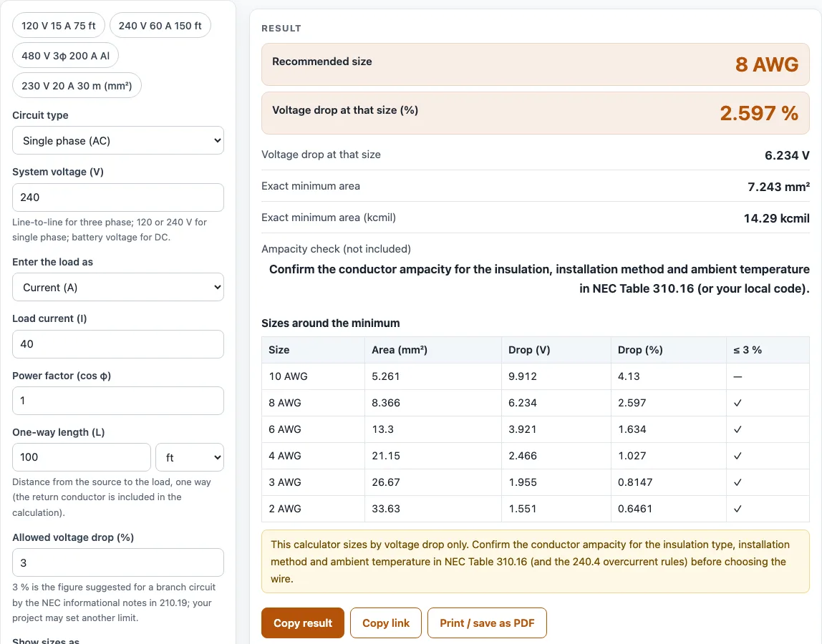Click the Copy result button
Viewport: 822px width, 644px height.
tap(303, 623)
